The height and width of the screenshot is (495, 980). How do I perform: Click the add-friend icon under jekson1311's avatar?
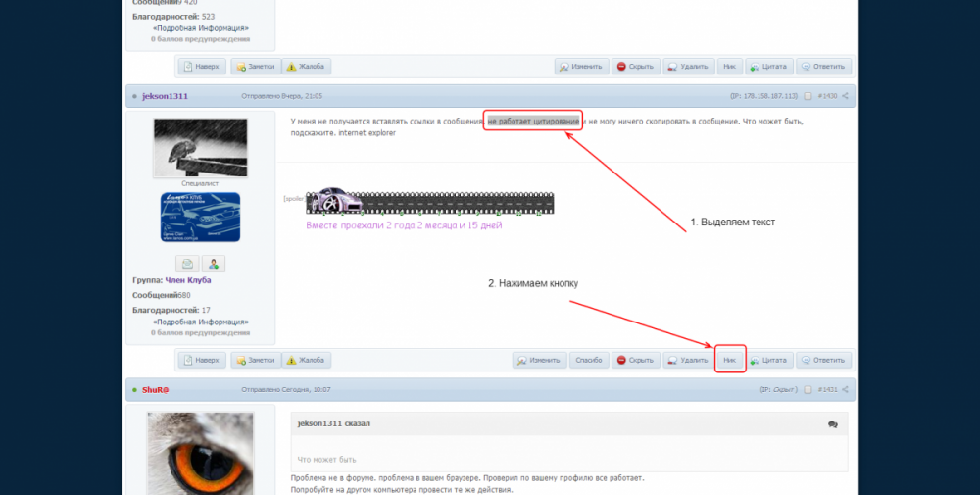tap(214, 263)
